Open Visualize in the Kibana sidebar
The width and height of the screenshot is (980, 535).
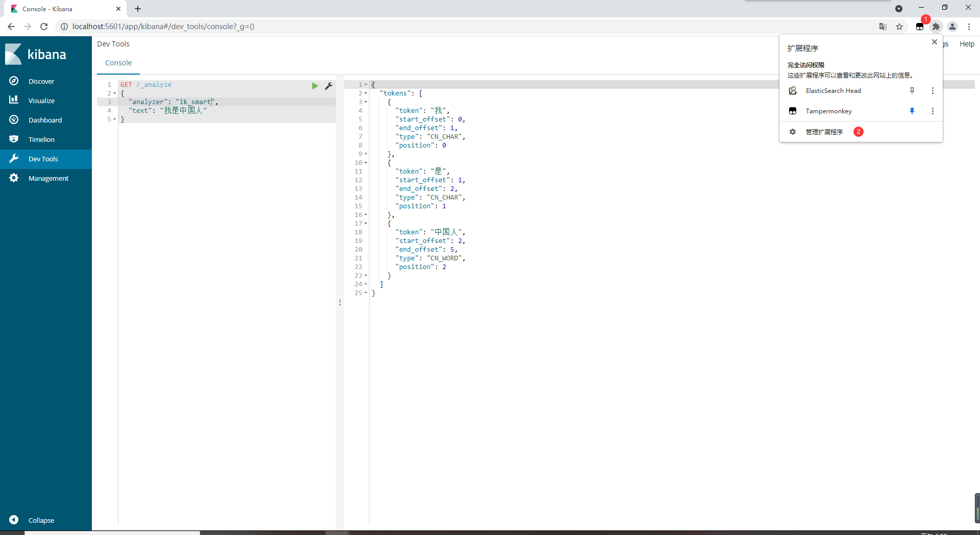click(x=46, y=101)
